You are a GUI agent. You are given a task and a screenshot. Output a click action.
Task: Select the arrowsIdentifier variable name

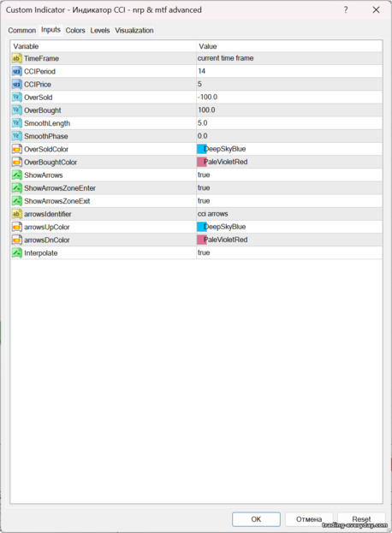coord(48,214)
